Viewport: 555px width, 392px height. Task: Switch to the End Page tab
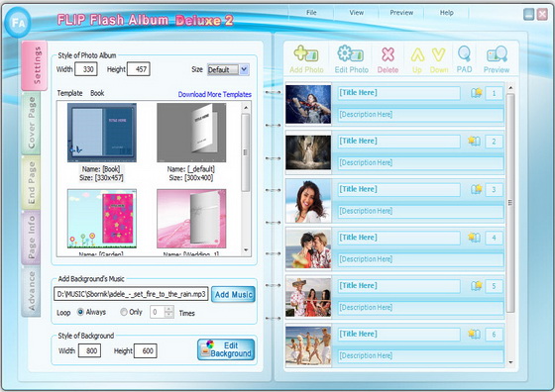pos(31,183)
